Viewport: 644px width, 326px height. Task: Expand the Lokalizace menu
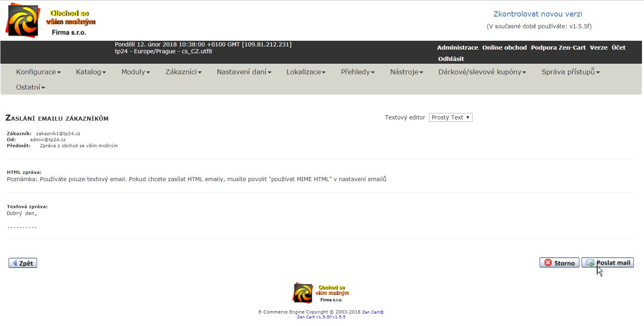pos(306,72)
